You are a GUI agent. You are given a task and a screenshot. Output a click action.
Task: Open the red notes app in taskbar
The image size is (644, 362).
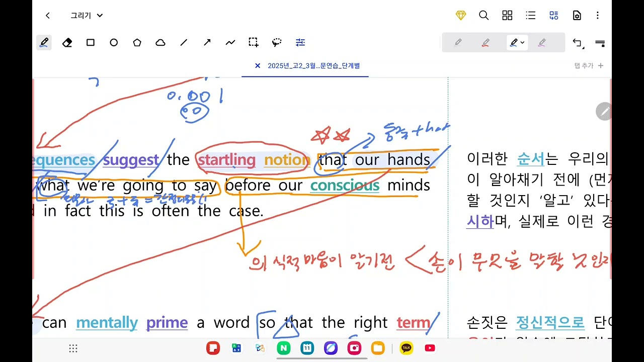pyautogui.click(x=213, y=348)
